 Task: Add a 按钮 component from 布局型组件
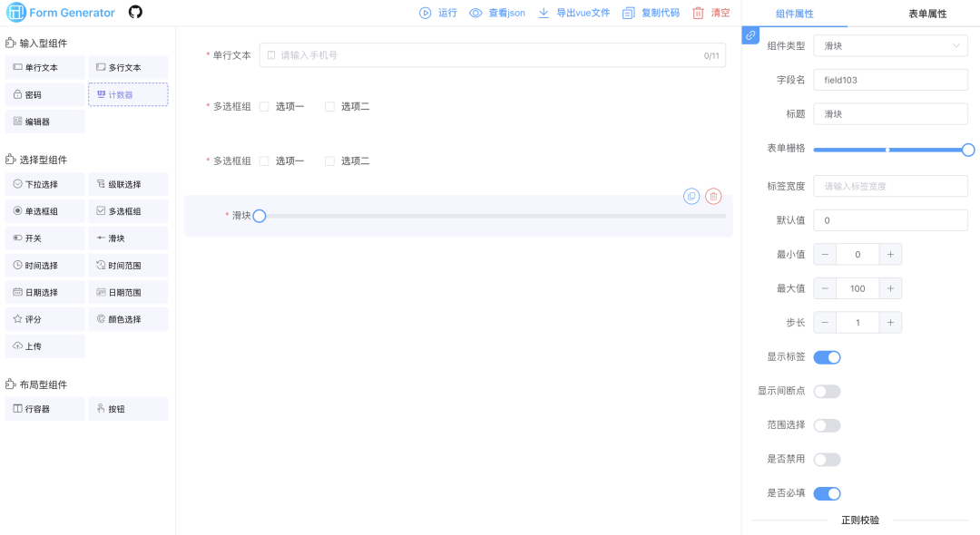pos(128,409)
